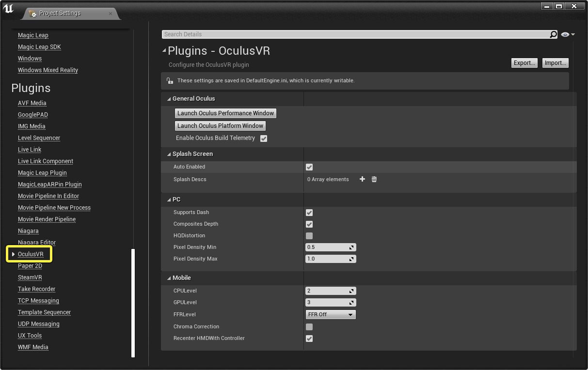Open the eye view options icon
Image resolution: width=588 pixels, height=370 pixels.
pyautogui.click(x=567, y=34)
